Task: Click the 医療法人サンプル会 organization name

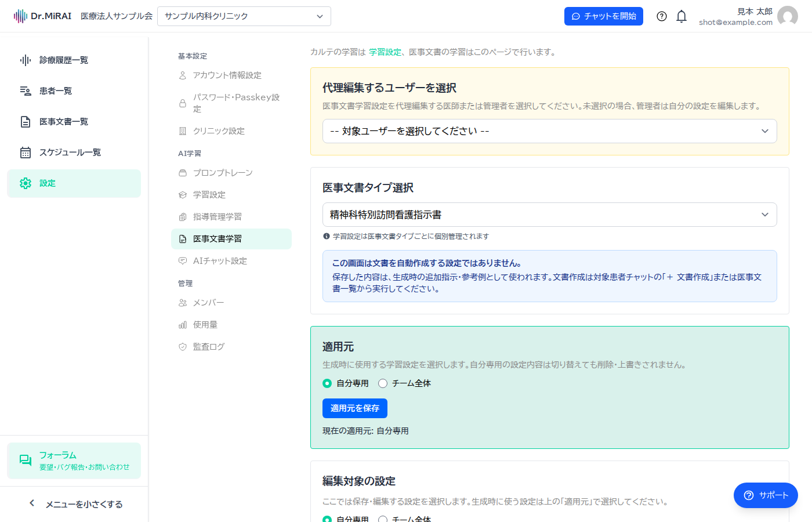Action: point(117,16)
